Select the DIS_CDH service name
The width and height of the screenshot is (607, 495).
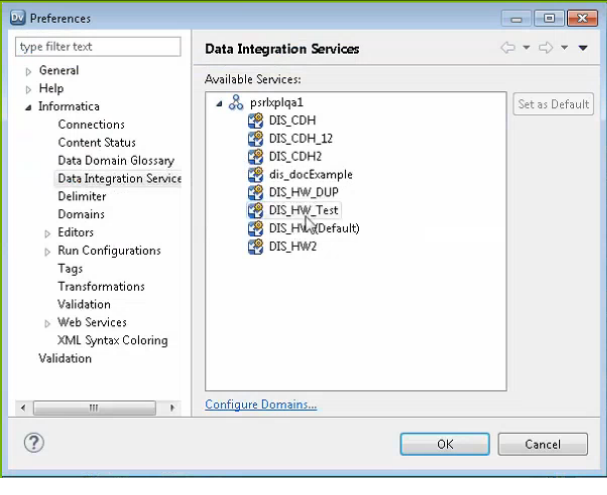tap(292, 120)
